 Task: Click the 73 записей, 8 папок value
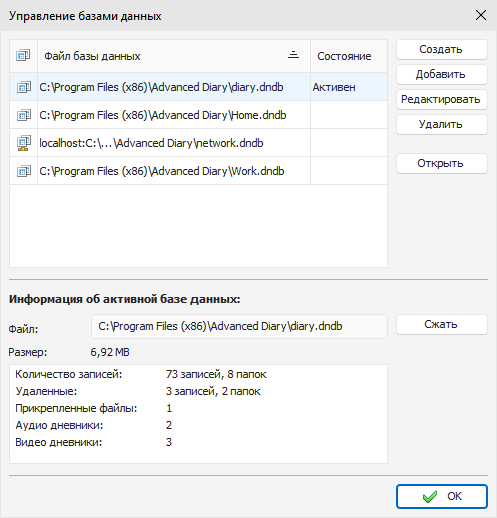pyautogui.click(x=216, y=375)
